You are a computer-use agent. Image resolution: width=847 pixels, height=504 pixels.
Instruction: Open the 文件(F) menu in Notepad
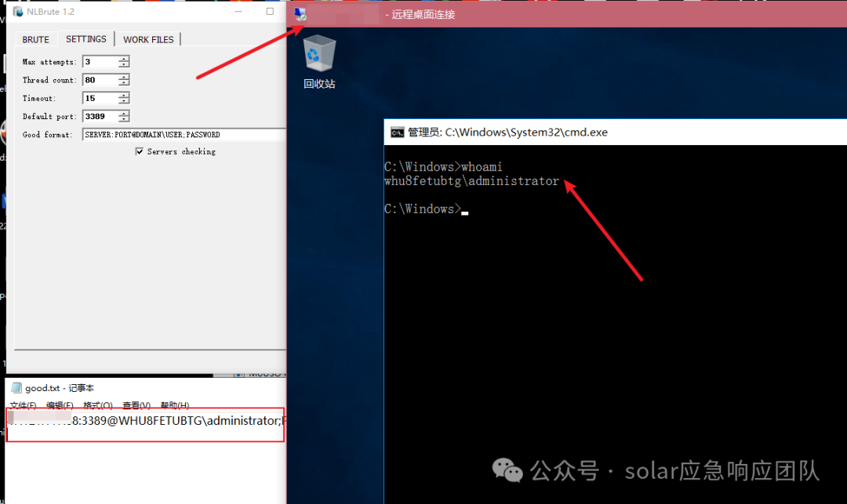point(23,404)
